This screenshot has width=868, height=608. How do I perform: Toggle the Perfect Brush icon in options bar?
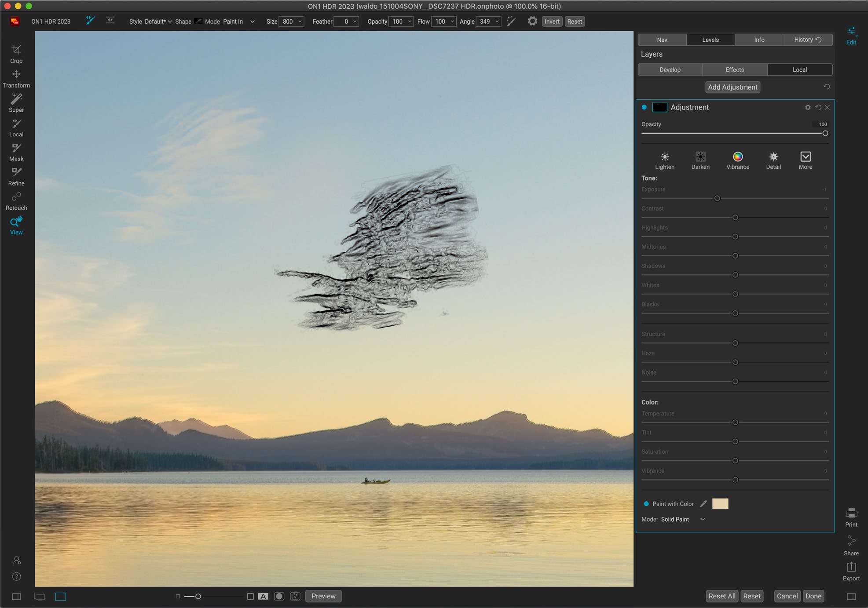click(x=511, y=21)
